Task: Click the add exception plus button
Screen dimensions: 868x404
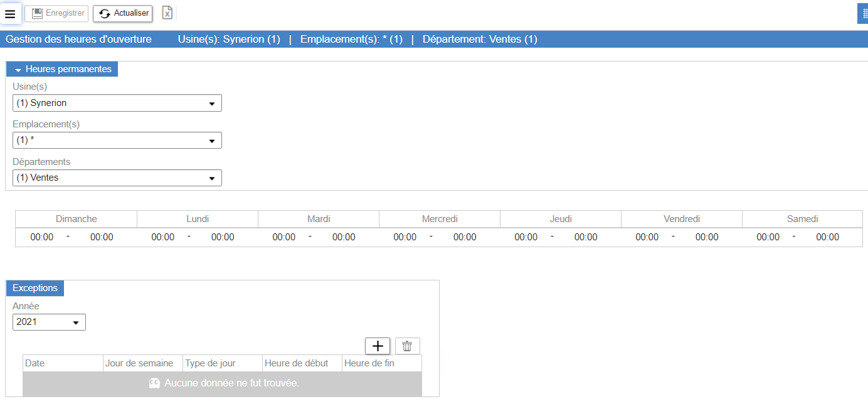Action: [x=378, y=346]
